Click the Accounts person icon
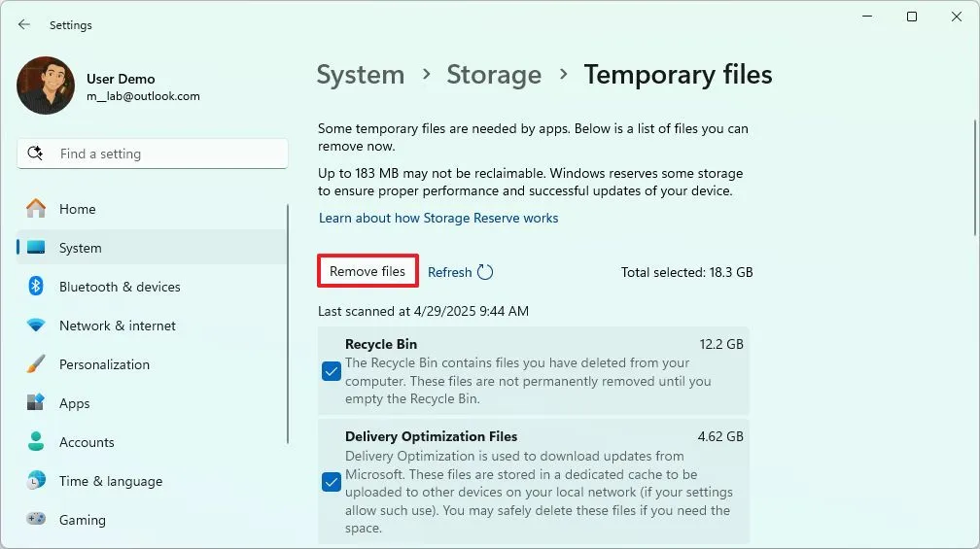 (36, 442)
